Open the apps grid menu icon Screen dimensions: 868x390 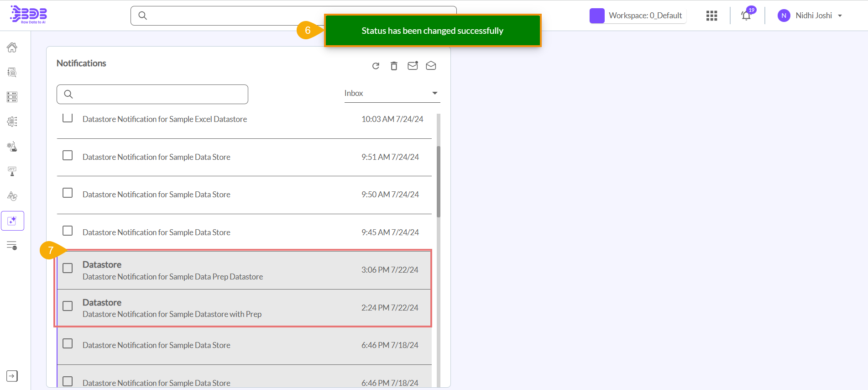711,16
